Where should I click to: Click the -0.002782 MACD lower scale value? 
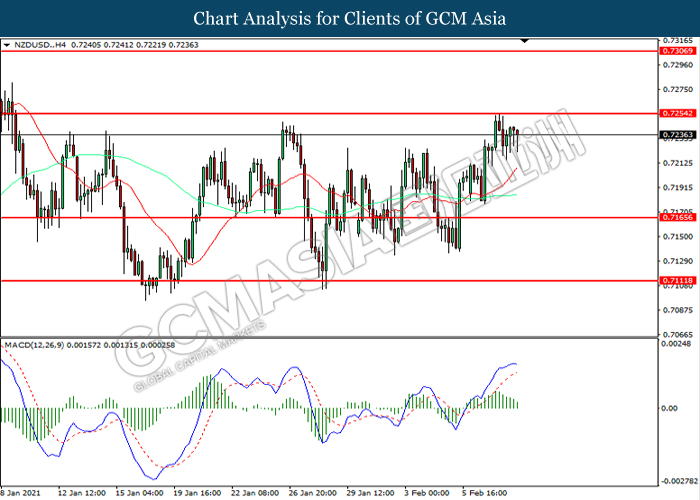678,481
